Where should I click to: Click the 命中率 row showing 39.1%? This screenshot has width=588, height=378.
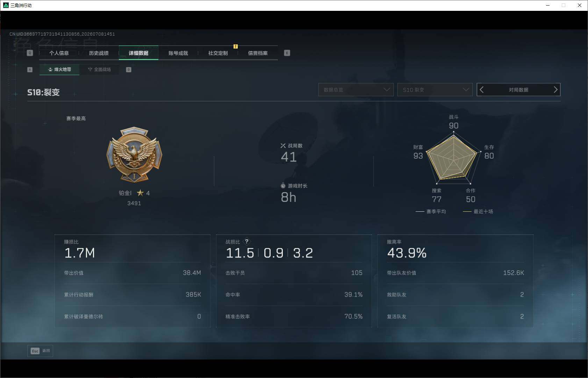(x=294, y=295)
